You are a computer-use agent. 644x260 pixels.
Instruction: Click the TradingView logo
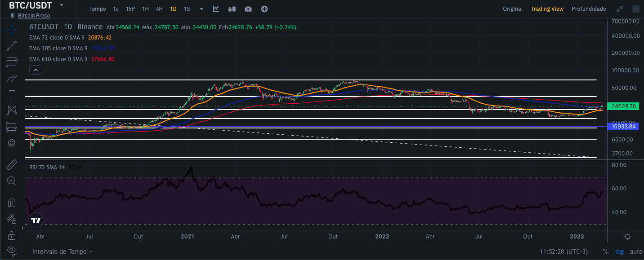coord(36,220)
